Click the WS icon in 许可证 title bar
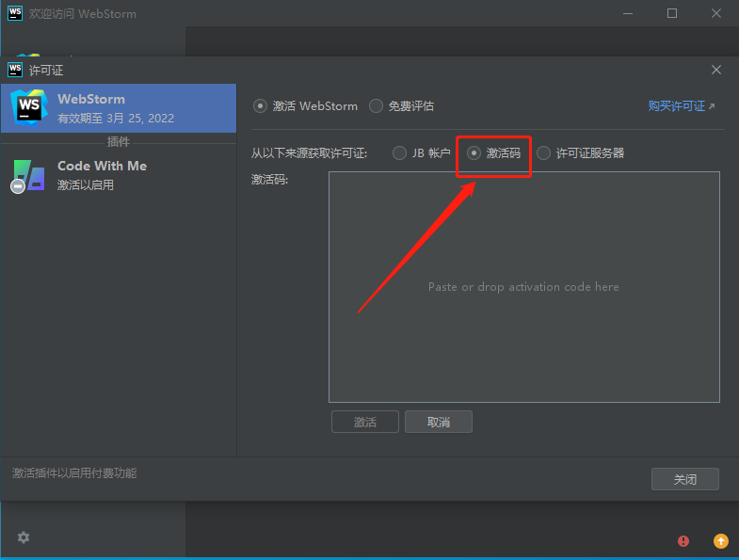 15,70
